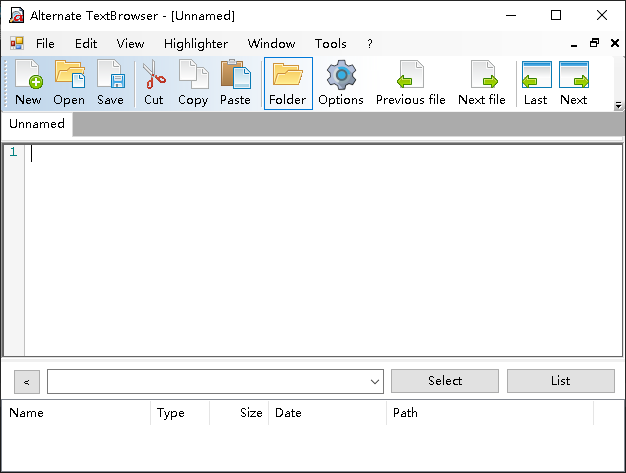Screen dimensions: 626x473
Task: Click the List button
Action: [x=560, y=381]
